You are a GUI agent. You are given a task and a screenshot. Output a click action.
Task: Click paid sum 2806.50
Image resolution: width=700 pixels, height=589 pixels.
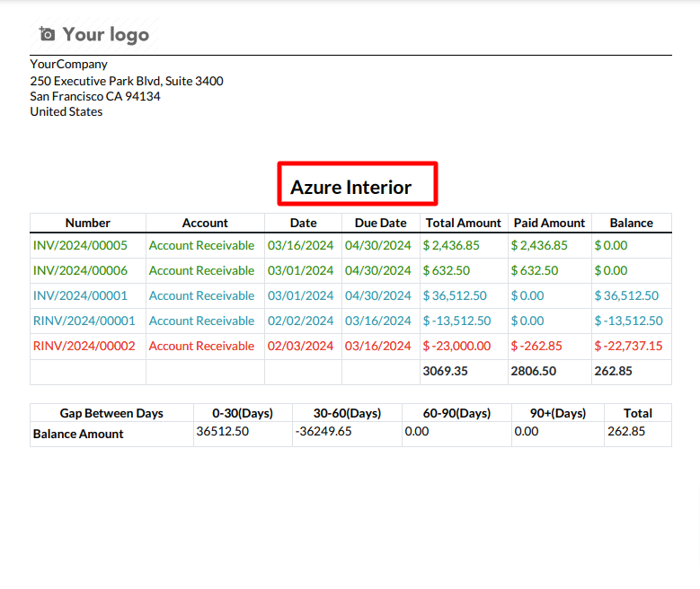534,371
